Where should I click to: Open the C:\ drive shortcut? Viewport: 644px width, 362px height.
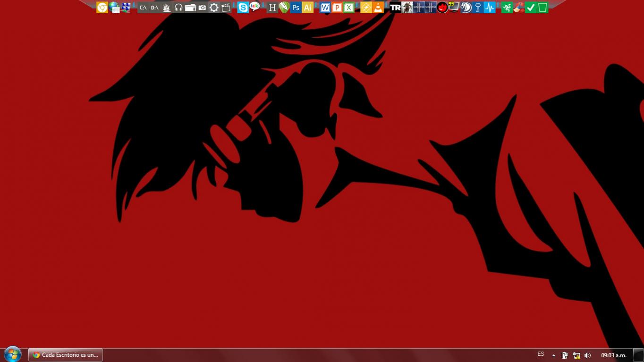coord(143,8)
